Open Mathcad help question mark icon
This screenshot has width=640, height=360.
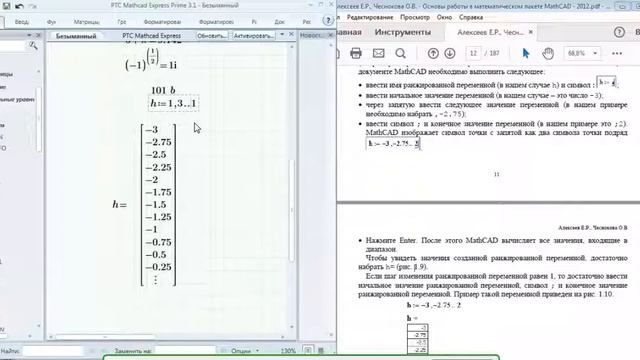coord(328,20)
